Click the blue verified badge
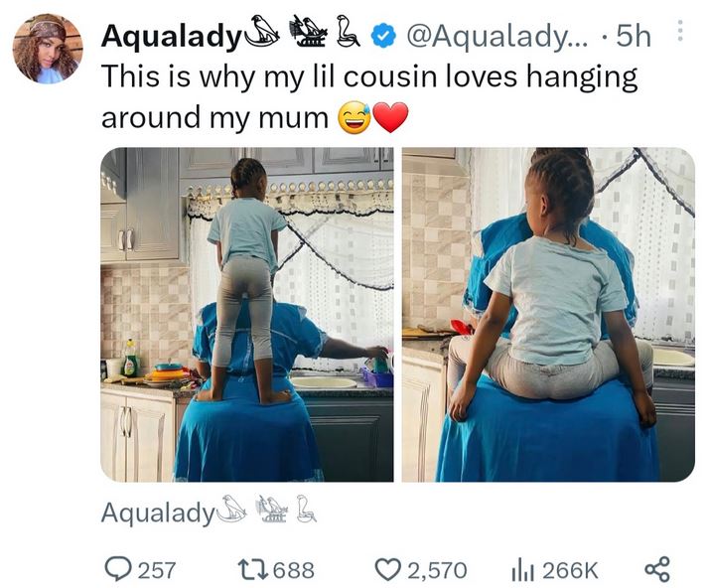The width and height of the screenshot is (708, 588). (x=383, y=37)
